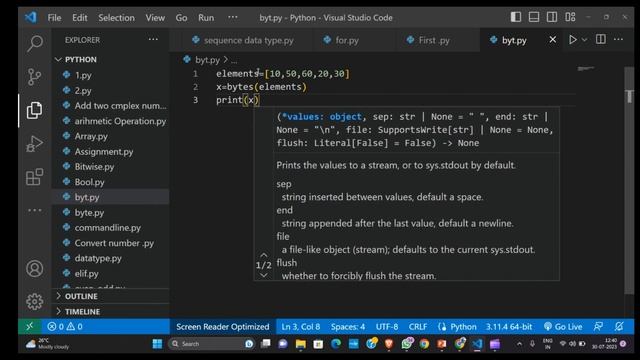Toggle the bottom Panel visibility
Viewport: 640px width, 360px height.
coord(534,17)
